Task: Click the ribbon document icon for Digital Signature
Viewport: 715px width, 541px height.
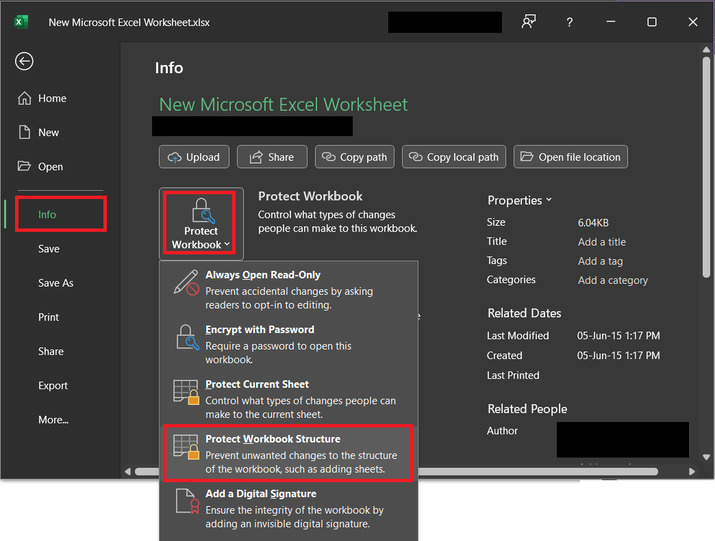Action: click(x=188, y=501)
